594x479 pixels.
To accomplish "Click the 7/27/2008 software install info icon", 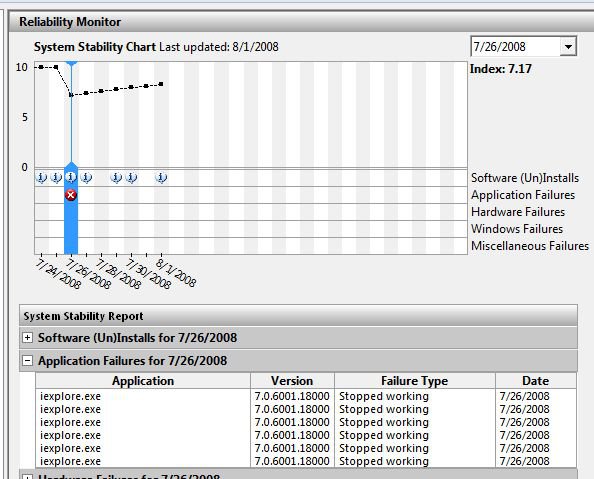I will point(86,177).
